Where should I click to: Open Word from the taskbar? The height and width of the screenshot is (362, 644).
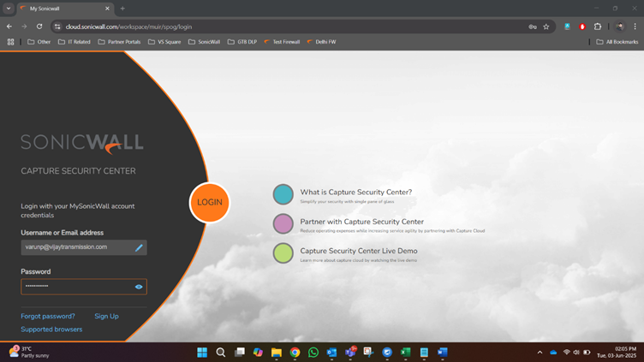tap(443, 352)
